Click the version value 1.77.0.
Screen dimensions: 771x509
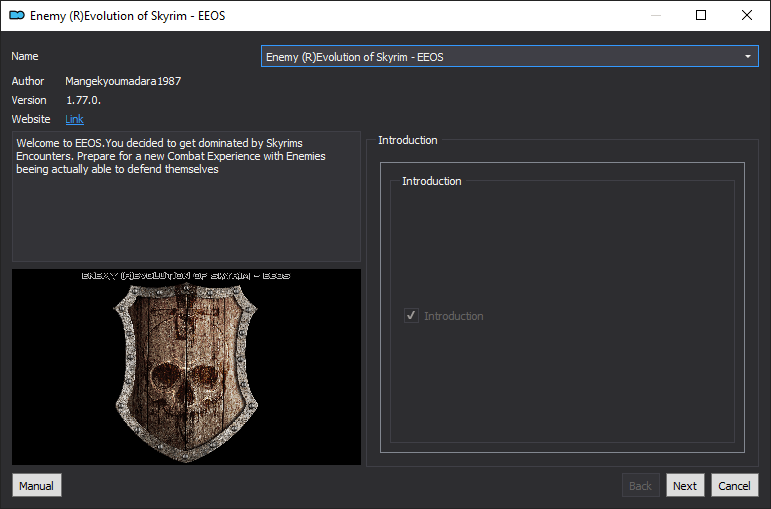pyautogui.click(x=83, y=100)
